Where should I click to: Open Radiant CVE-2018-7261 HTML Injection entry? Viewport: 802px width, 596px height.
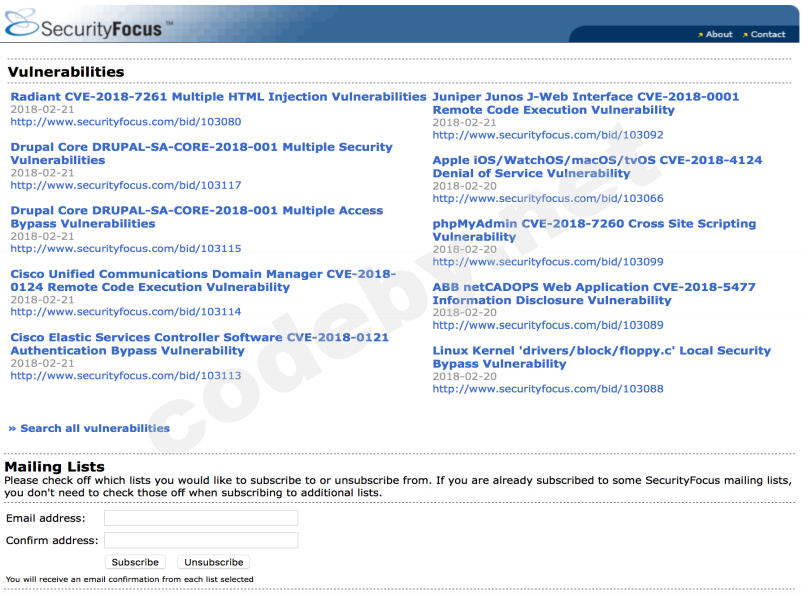(218, 97)
